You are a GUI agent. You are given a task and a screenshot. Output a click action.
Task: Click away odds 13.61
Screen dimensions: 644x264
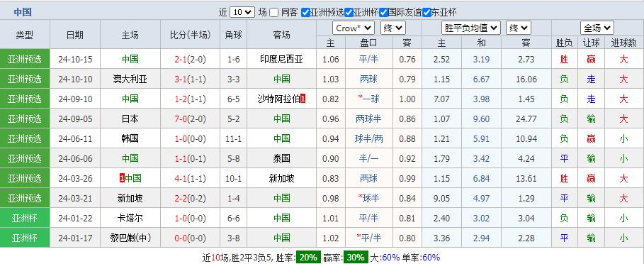point(526,178)
